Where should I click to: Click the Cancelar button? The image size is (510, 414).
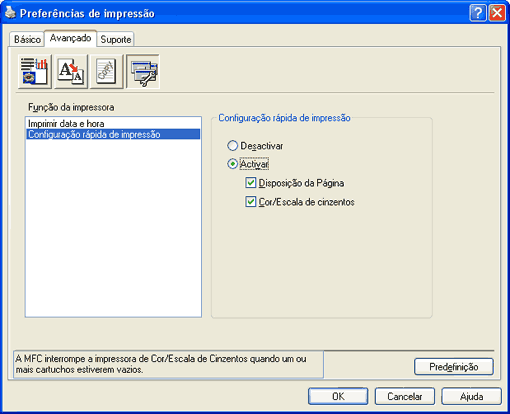pyautogui.click(x=405, y=396)
